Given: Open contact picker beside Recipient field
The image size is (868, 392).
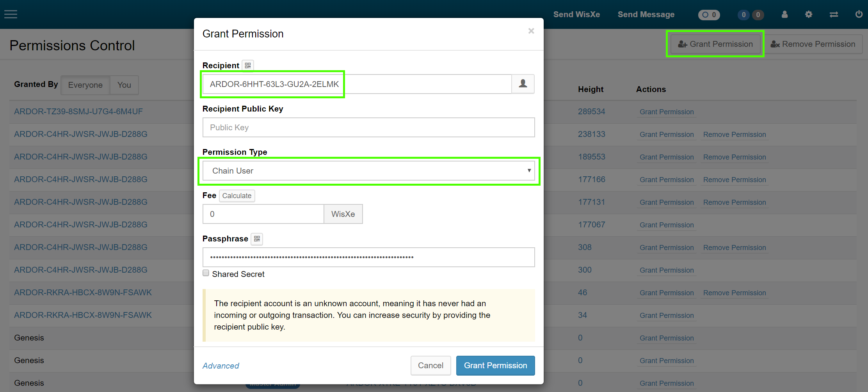Looking at the screenshot, I should point(523,84).
